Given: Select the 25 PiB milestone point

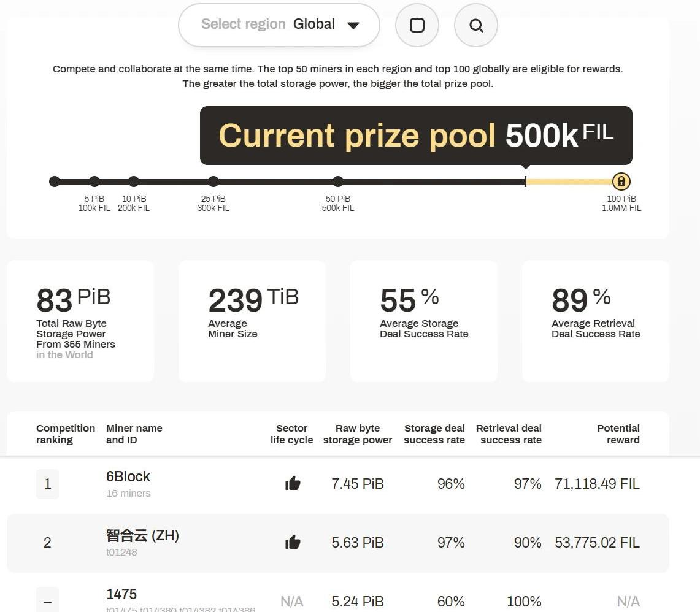Looking at the screenshot, I should tap(213, 182).
